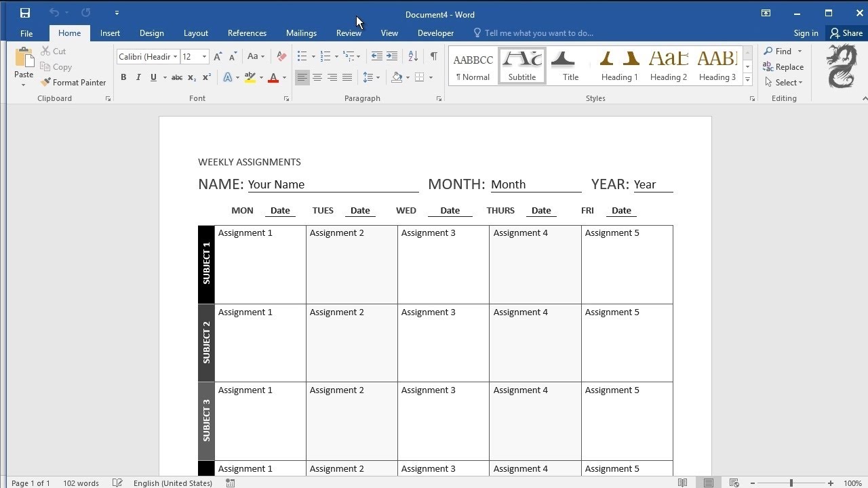Toggle italic formatting
This screenshot has height=488, width=868.
(138, 77)
